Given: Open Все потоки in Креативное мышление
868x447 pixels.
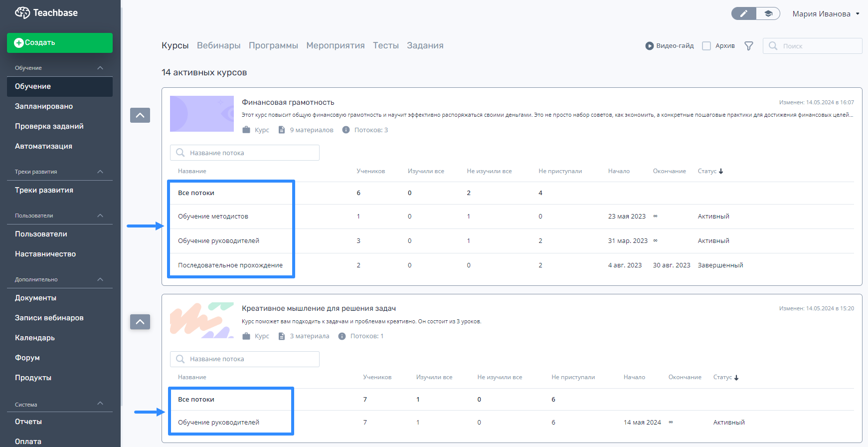Looking at the screenshot, I should pyautogui.click(x=196, y=400).
